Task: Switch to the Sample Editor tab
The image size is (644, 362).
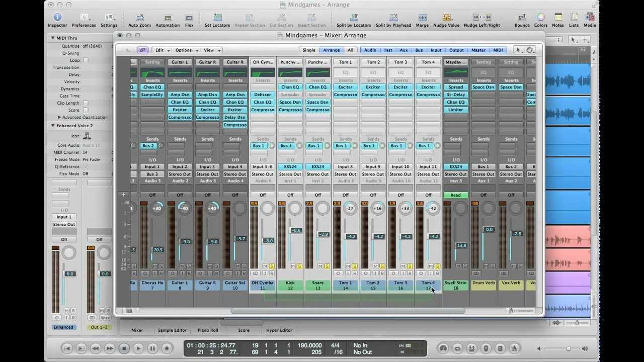Action: point(172,330)
